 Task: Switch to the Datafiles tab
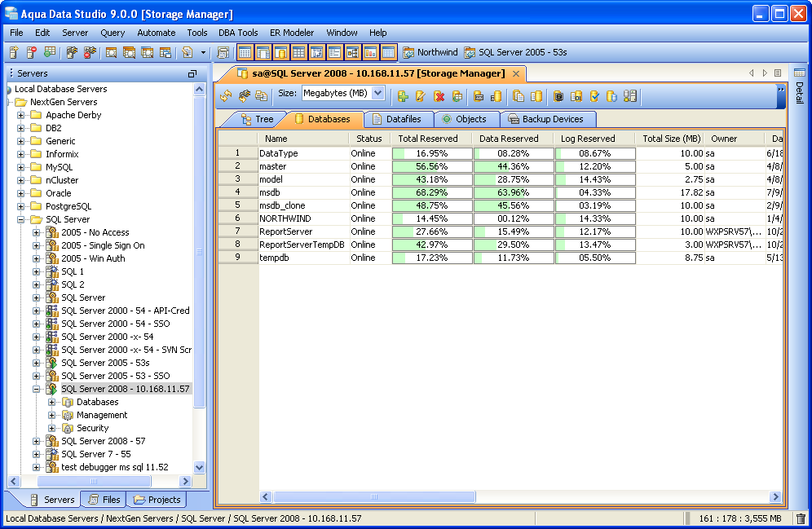(x=396, y=119)
